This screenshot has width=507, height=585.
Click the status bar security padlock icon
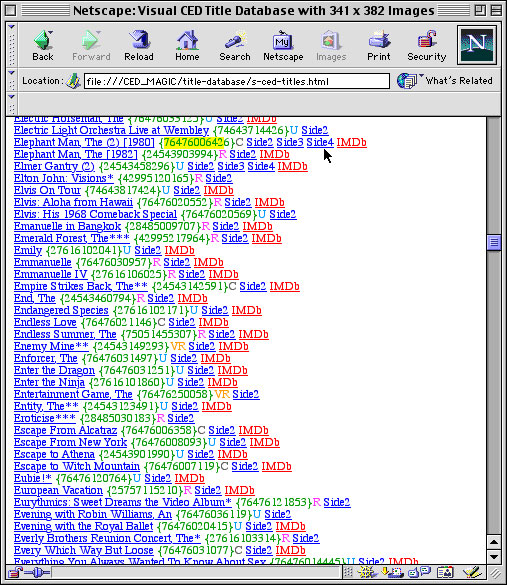tap(15, 572)
